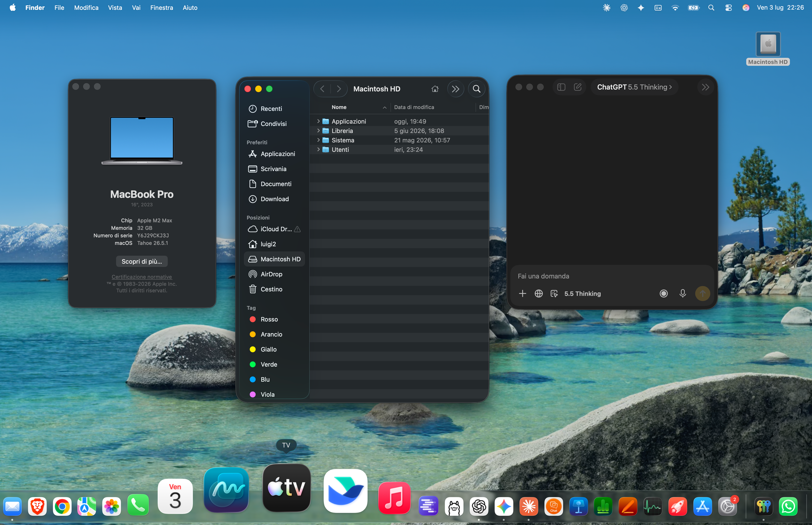Viewport: 812px width, 525px height.
Task: Open Recenti in Finder sidebar
Action: click(x=274, y=109)
